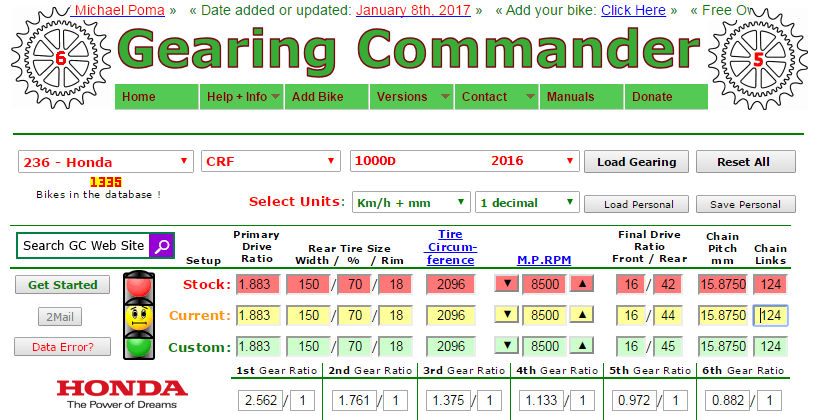This screenshot has width=820, height=420.
Task: Follow the Tire Circumference link
Action: point(451,247)
